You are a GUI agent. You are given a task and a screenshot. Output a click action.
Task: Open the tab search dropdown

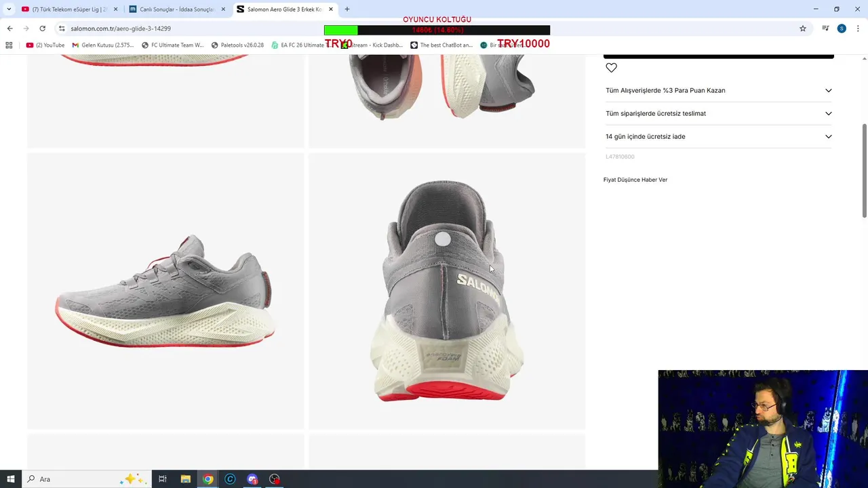(x=9, y=9)
